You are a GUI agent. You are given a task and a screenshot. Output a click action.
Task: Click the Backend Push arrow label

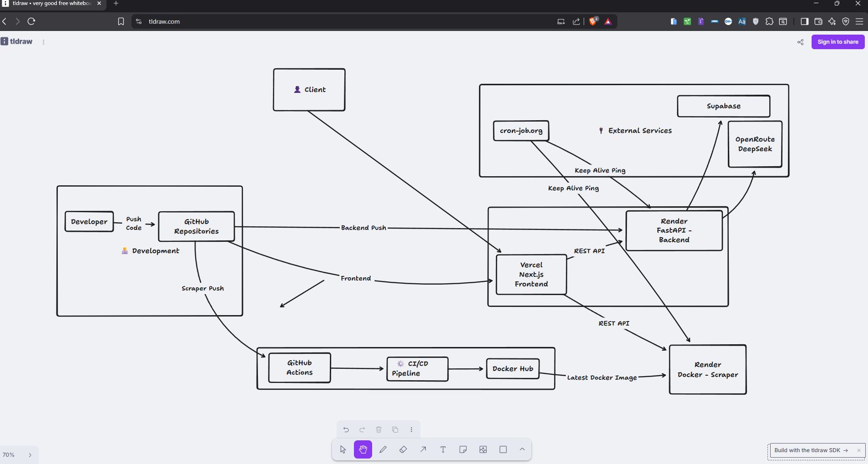(363, 228)
